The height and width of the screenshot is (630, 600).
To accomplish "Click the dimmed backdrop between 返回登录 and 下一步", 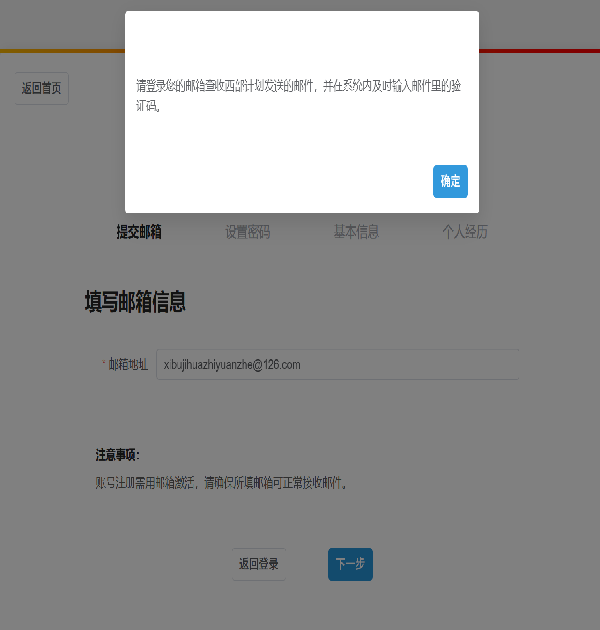I will [x=306, y=564].
